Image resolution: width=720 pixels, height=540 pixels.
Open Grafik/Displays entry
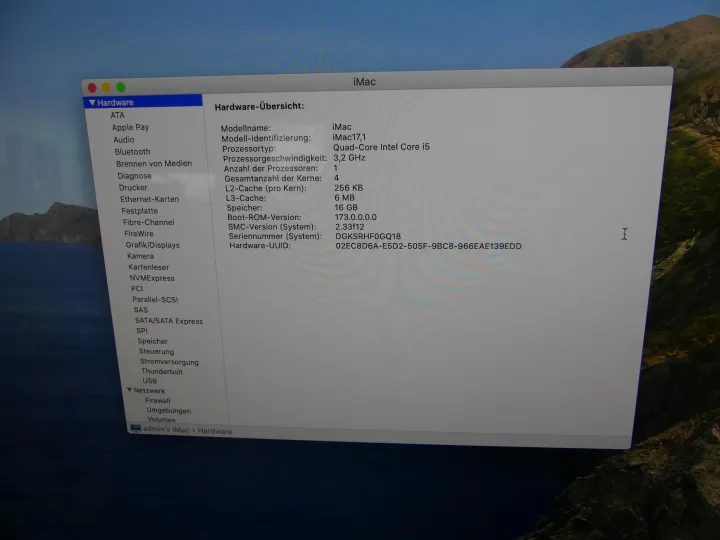click(x=152, y=245)
